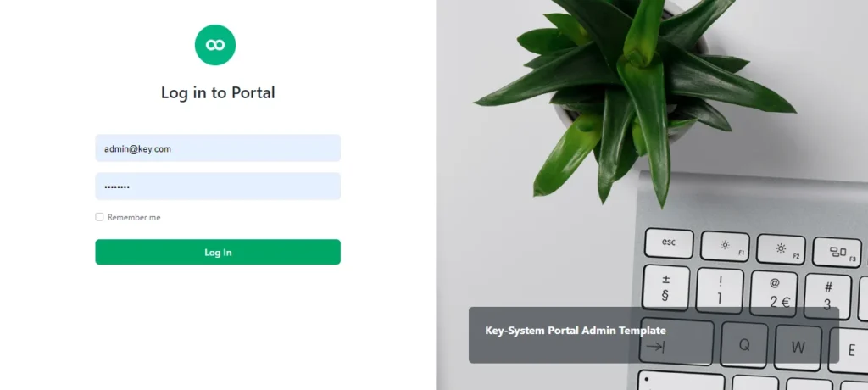The image size is (868, 390).
Task: Click the green infinity logo icon
Action: pos(215,45)
